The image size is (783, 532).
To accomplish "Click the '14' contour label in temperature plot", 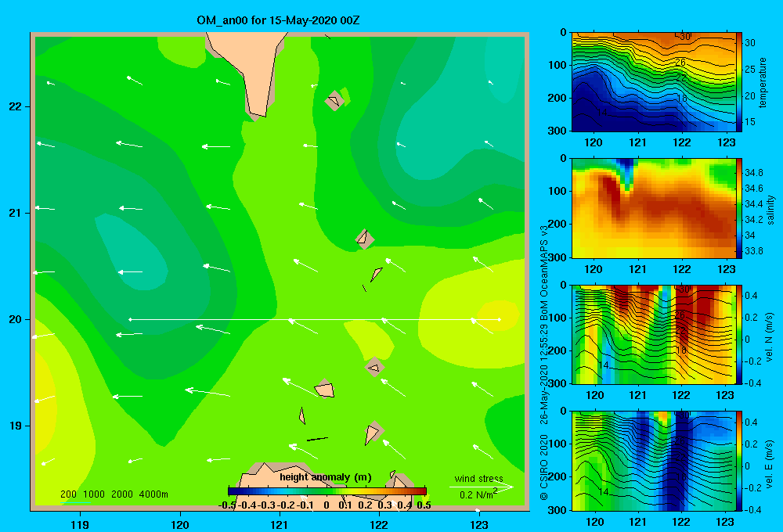I will pyautogui.click(x=601, y=113).
